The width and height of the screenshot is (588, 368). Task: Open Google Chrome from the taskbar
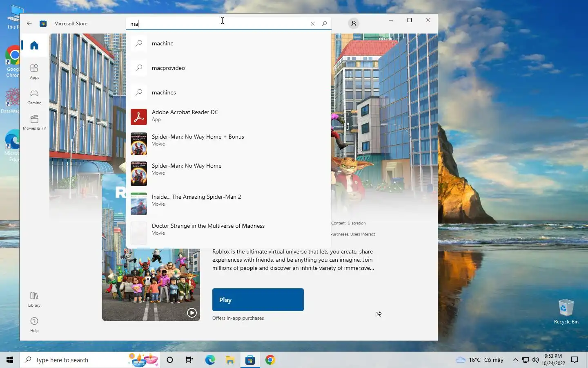[270, 360]
